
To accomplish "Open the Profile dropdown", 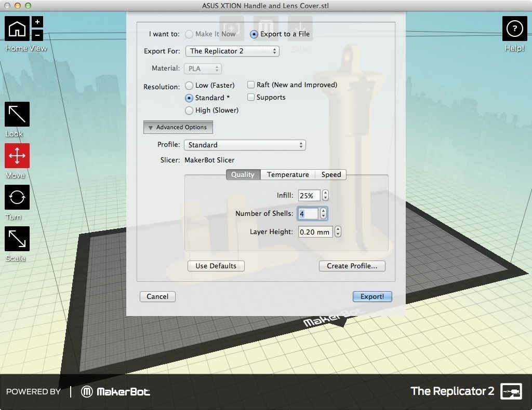I will pyautogui.click(x=245, y=145).
